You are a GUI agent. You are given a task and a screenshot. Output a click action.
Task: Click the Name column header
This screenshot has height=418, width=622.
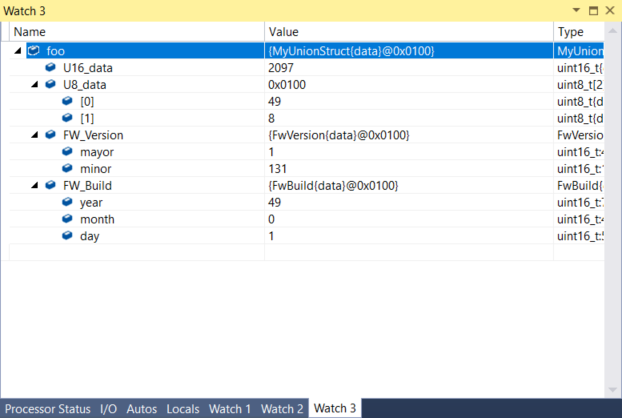click(137, 32)
